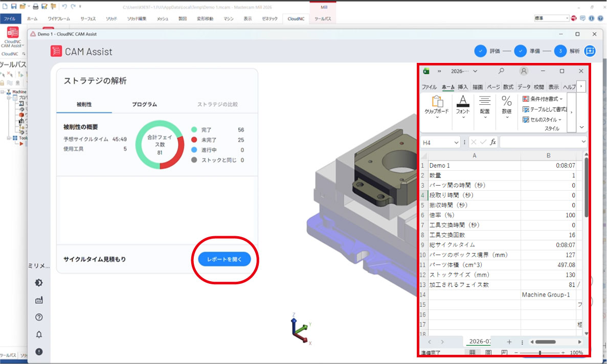This screenshot has height=364, width=607.
Task: Select the 被削性 tab in CAM Assist
Action: (84, 104)
